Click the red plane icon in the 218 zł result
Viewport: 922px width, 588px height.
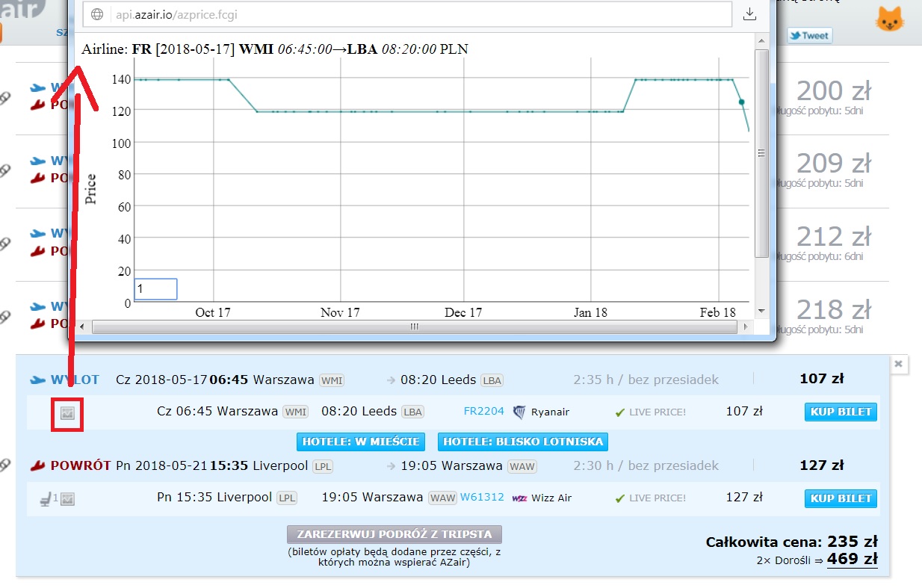[x=38, y=324]
